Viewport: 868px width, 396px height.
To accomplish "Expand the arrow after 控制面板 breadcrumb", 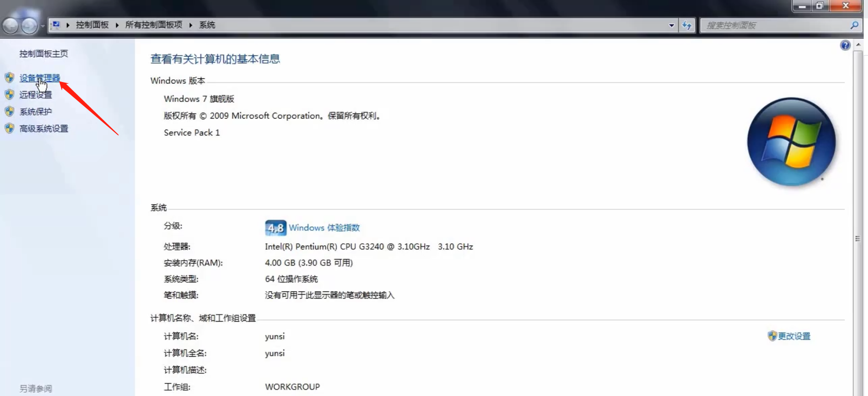I will coord(117,25).
